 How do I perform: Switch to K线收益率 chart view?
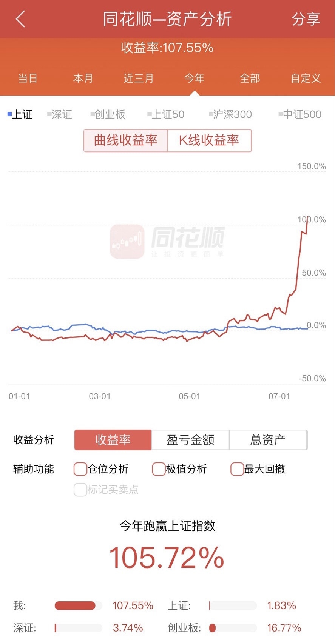(x=209, y=140)
